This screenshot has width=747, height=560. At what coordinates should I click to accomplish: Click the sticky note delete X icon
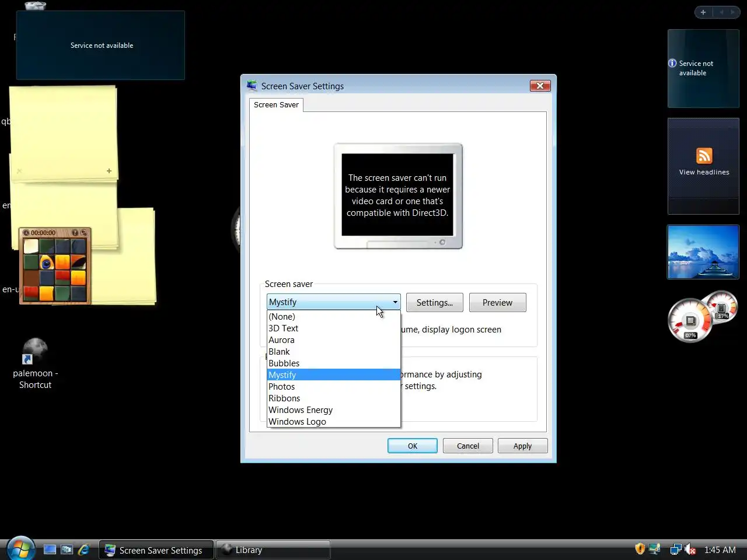tap(19, 171)
